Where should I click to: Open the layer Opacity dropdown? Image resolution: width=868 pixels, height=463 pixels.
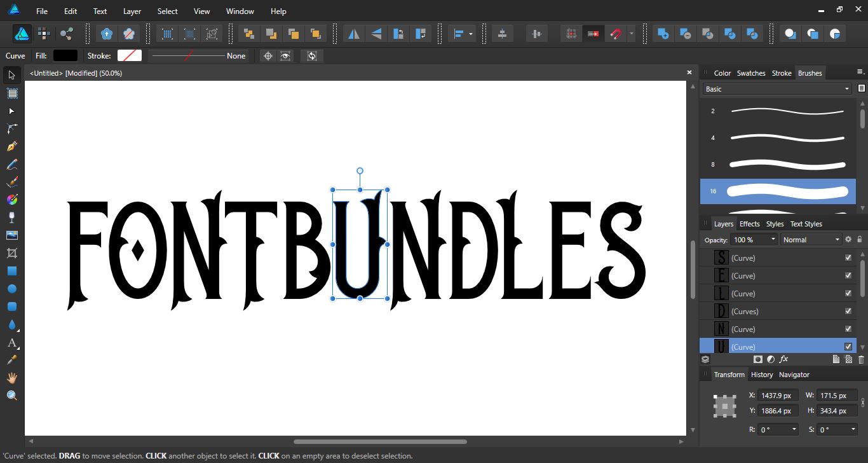(754, 240)
